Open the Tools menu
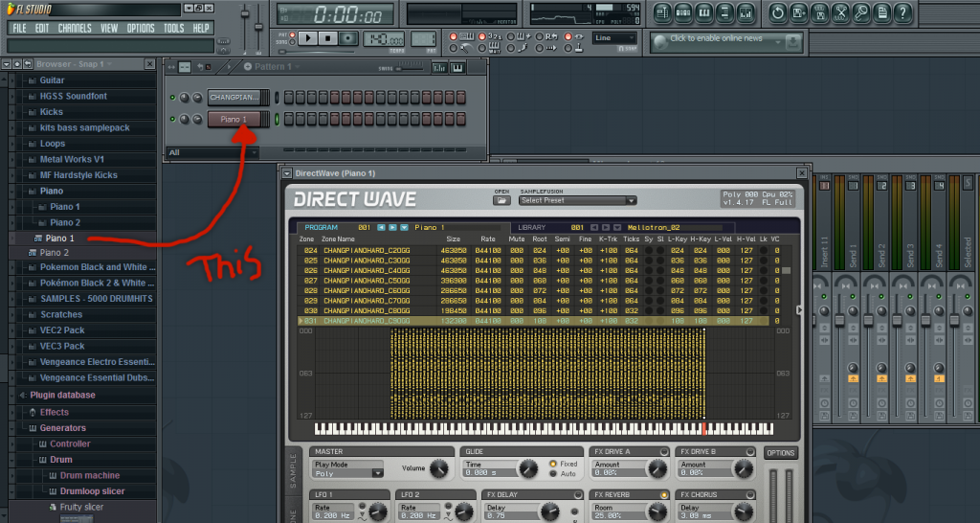Screen dimensions: 980x523 [x=173, y=28]
